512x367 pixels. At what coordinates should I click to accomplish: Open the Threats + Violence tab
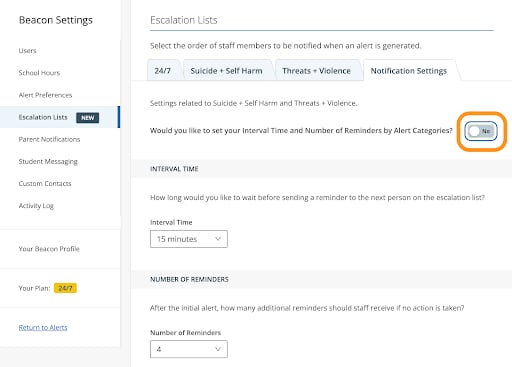click(316, 71)
